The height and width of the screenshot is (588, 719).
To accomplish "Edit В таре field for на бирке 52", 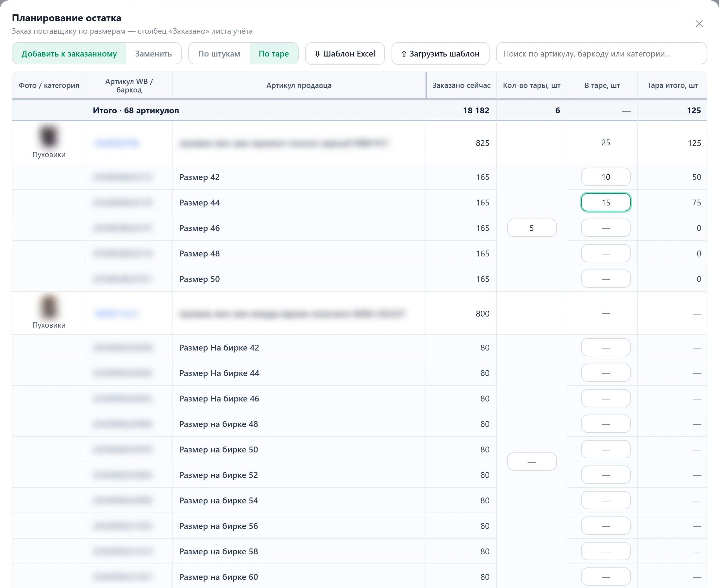I will click(x=606, y=475).
